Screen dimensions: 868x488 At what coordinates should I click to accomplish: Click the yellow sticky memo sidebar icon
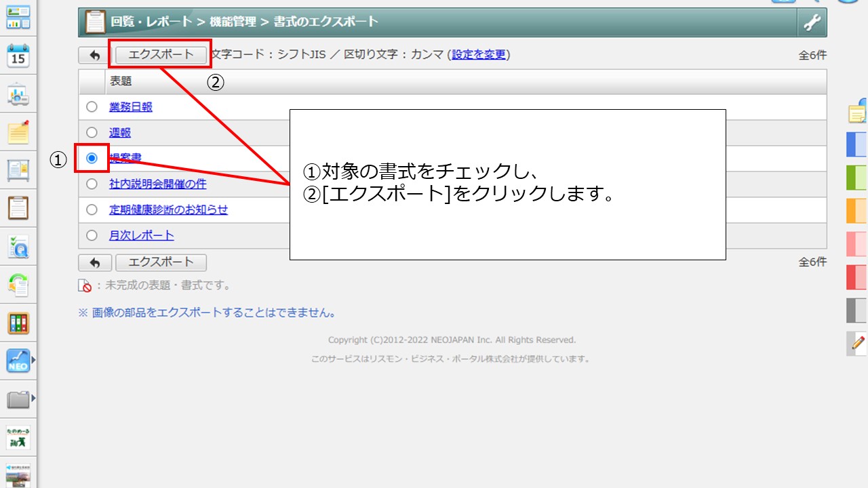click(18, 132)
